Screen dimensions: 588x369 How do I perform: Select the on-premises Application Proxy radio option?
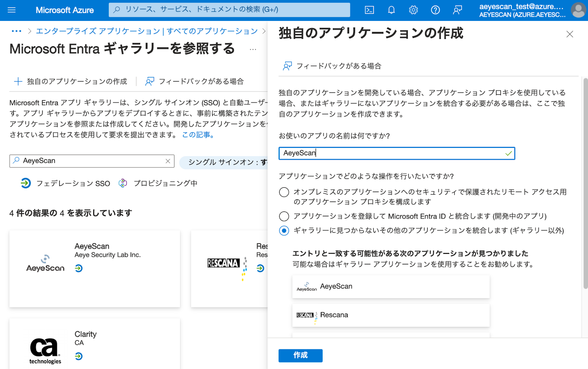[x=284, y=192]
